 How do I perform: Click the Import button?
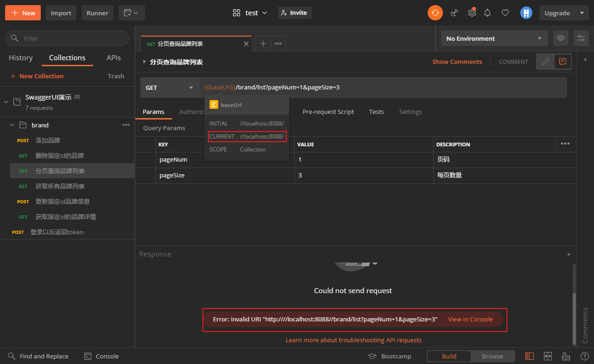click(x=61, y=13)
